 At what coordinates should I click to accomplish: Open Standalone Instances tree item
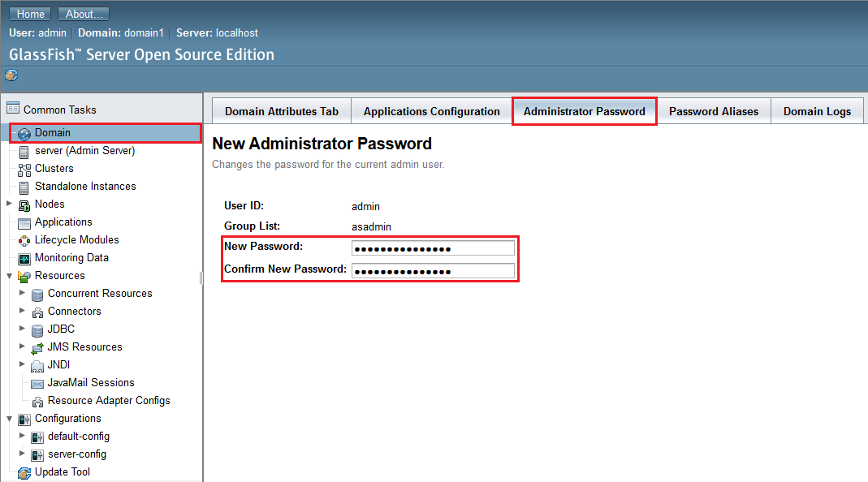85,186
